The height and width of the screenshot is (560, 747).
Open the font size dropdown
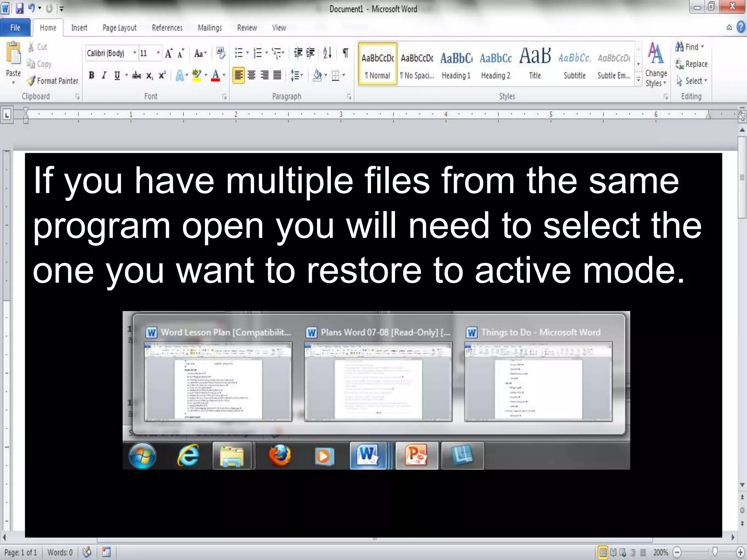[158, 53]
